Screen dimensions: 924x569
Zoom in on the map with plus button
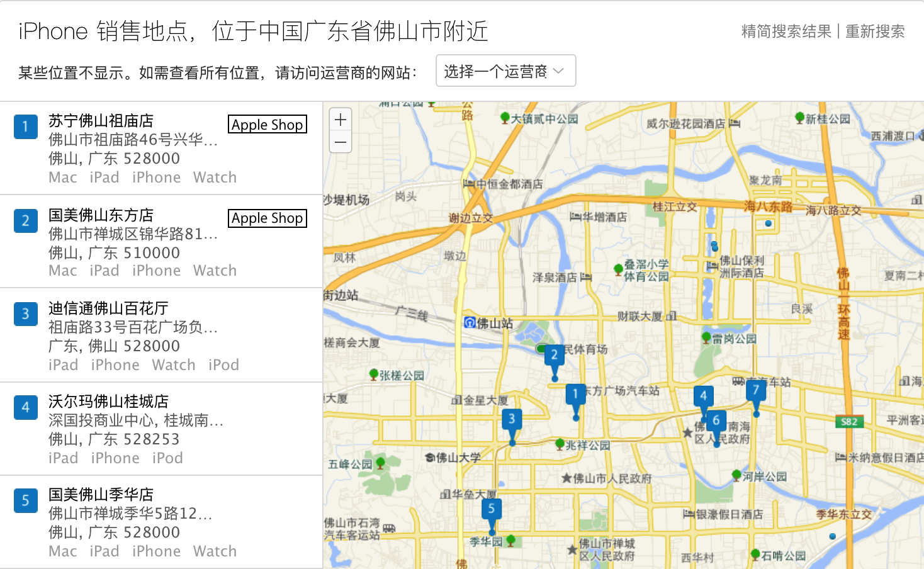click(x=341, y=120)
